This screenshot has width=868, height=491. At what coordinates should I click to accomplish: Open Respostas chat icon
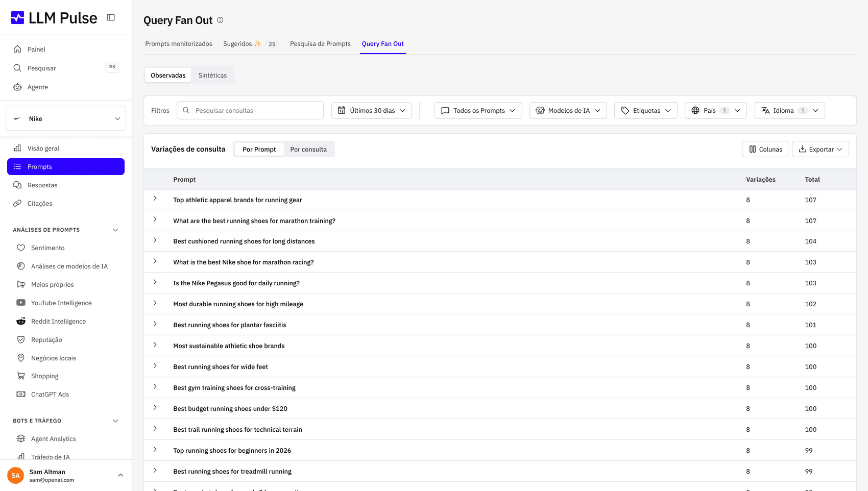17,185
